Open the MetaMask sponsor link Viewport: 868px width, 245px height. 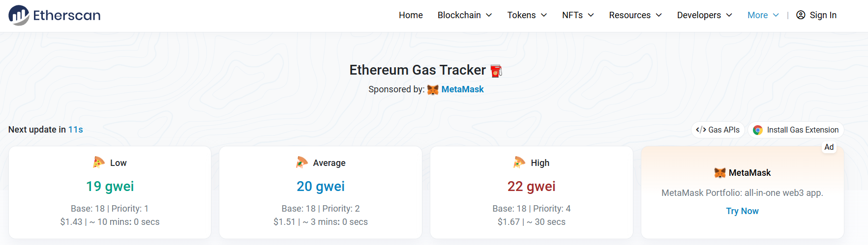click(x=462, y=89)
